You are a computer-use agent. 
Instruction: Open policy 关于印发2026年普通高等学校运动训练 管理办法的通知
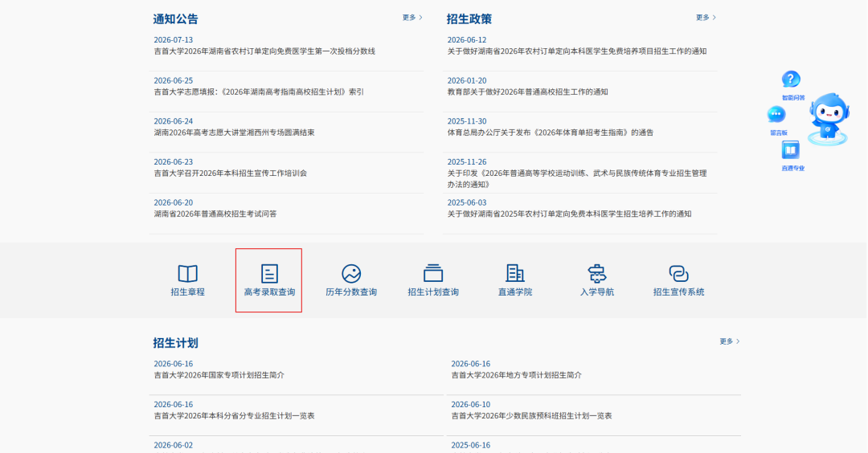click(x=577, y=178)
